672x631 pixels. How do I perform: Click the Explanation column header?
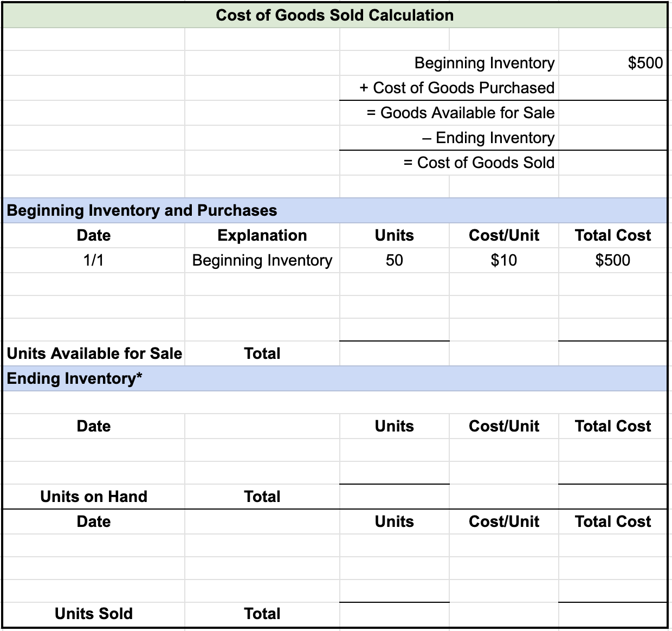tap(262, 235)
